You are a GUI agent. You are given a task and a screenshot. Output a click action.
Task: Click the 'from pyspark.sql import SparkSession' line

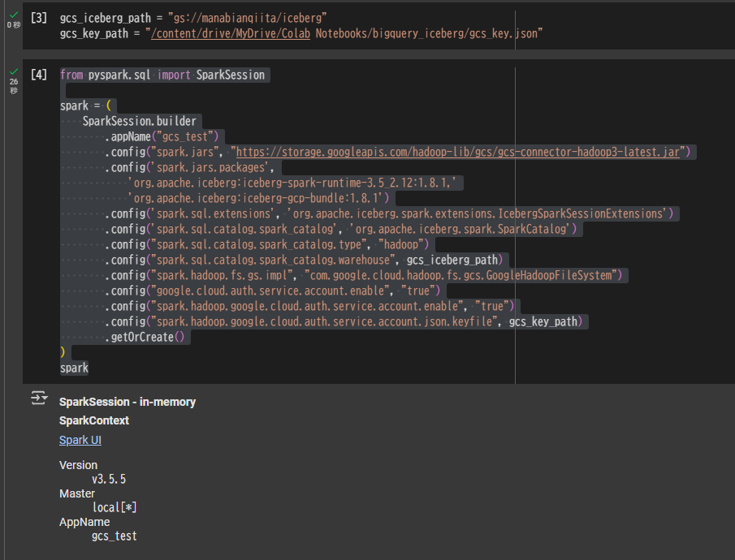point(162,75)
